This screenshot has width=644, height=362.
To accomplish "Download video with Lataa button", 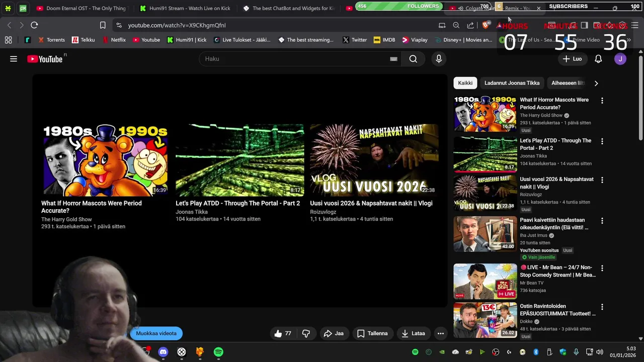I will [x=413, y=333].
